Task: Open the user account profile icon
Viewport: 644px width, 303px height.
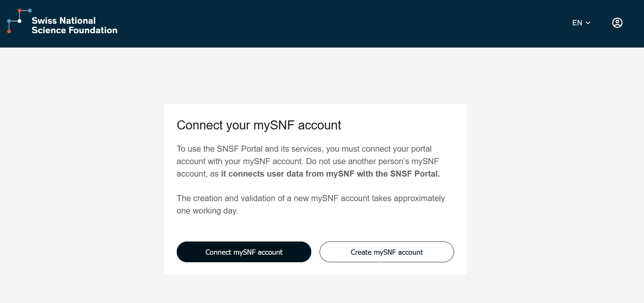Action: pyautogui.click(x=617, y=23)
